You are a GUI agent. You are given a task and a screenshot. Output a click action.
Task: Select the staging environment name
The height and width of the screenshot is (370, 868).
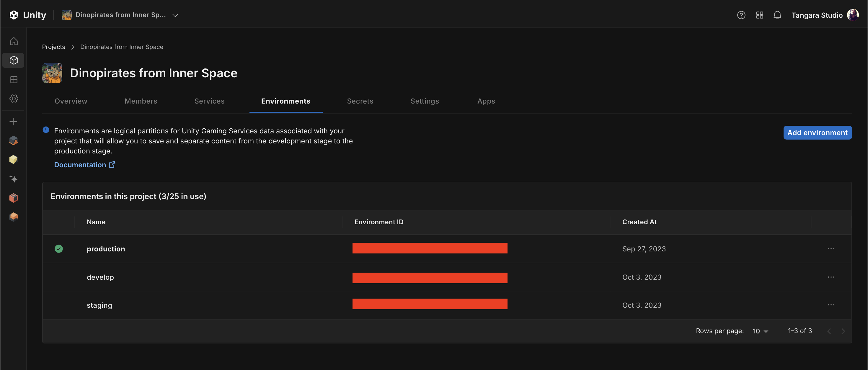click(x=99, y=305)
